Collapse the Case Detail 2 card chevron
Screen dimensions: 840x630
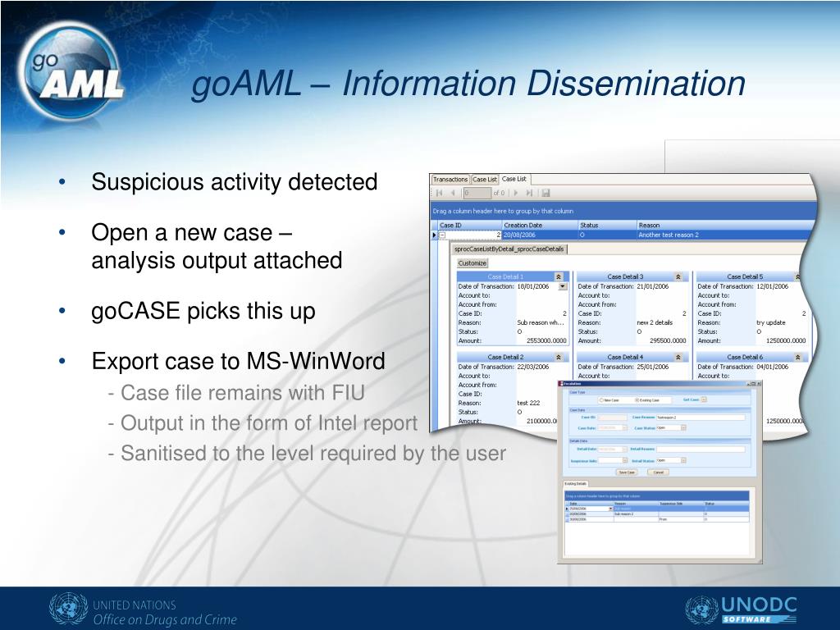(559, 358)
